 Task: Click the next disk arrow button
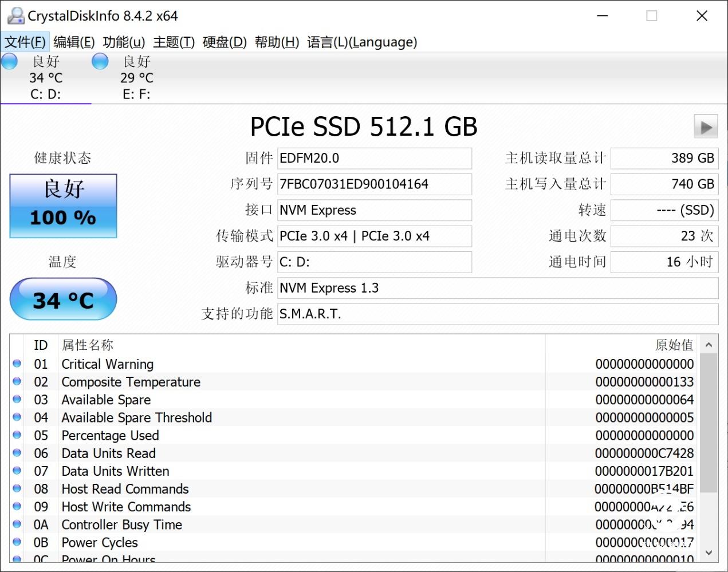tap(706, 127)
